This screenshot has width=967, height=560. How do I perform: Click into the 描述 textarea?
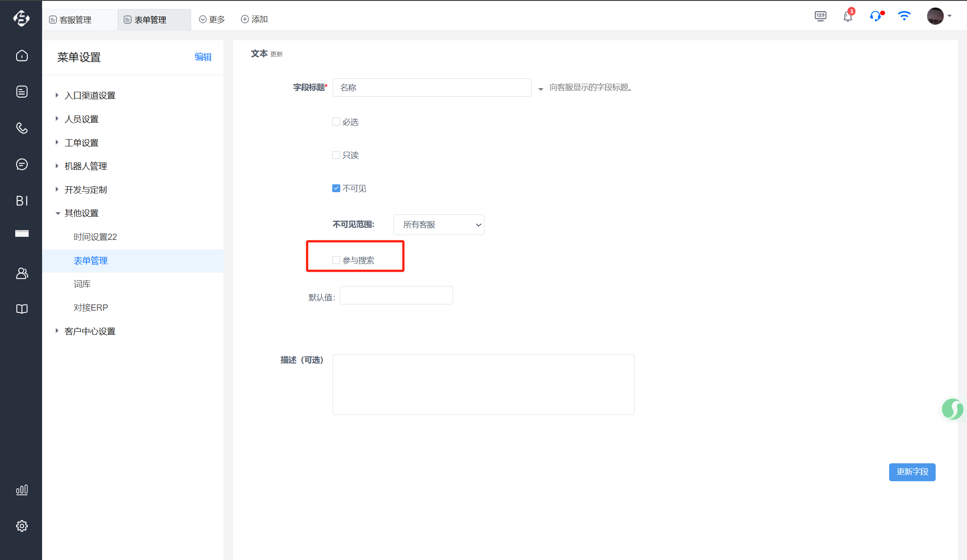point(483,385)
